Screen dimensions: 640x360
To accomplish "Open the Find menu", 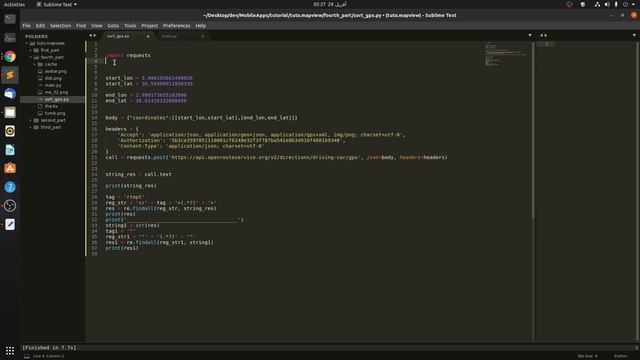I will (x=81, y=26).
